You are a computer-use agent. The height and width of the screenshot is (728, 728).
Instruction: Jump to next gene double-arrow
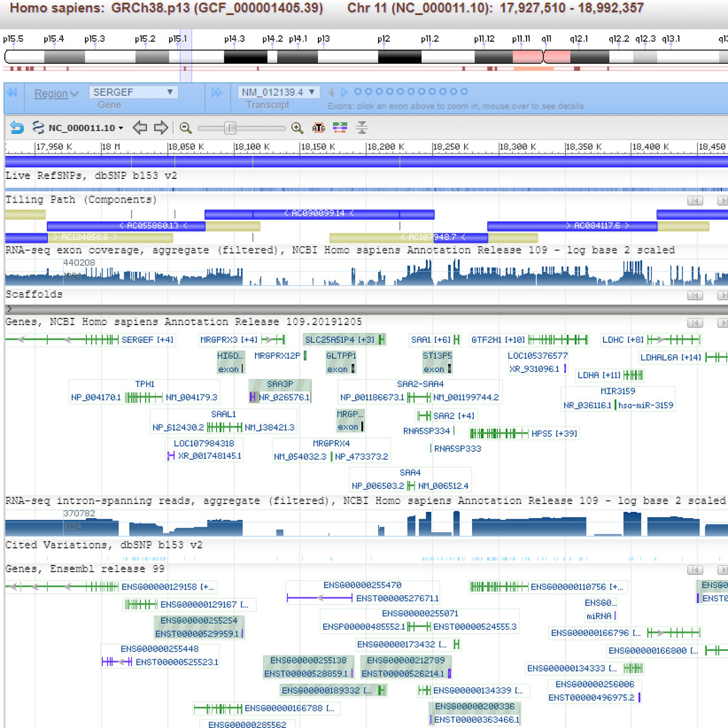click(217, 93)
